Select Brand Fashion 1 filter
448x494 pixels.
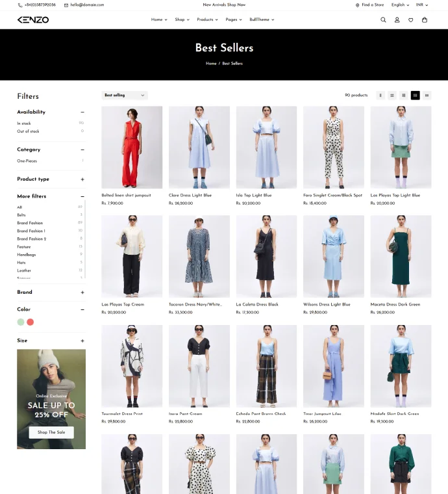tap(31, 231)
